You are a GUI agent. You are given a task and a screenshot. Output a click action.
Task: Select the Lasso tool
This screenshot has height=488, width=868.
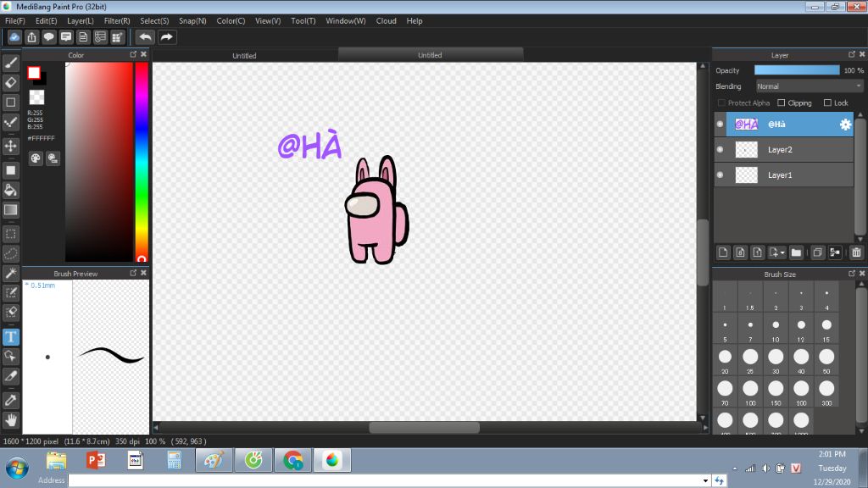point(10,253)
